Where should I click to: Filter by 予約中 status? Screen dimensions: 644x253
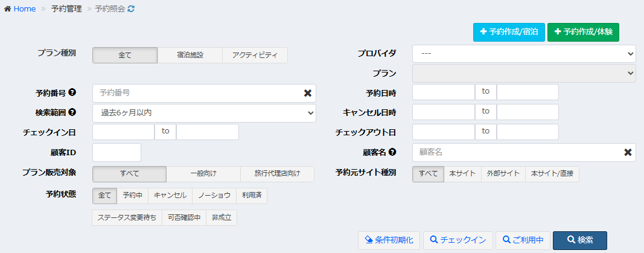click(x=132, y=196)
